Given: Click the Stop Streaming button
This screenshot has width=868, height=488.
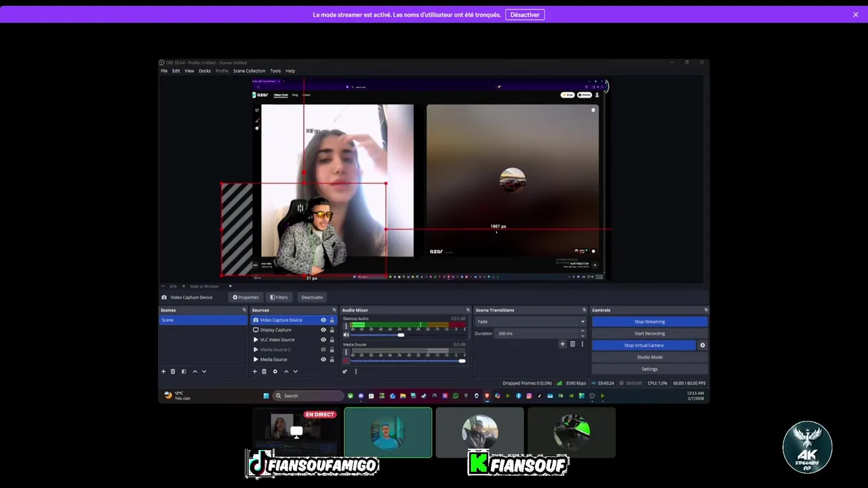Looking at the screenshot, I should click(x=650, y=322).
